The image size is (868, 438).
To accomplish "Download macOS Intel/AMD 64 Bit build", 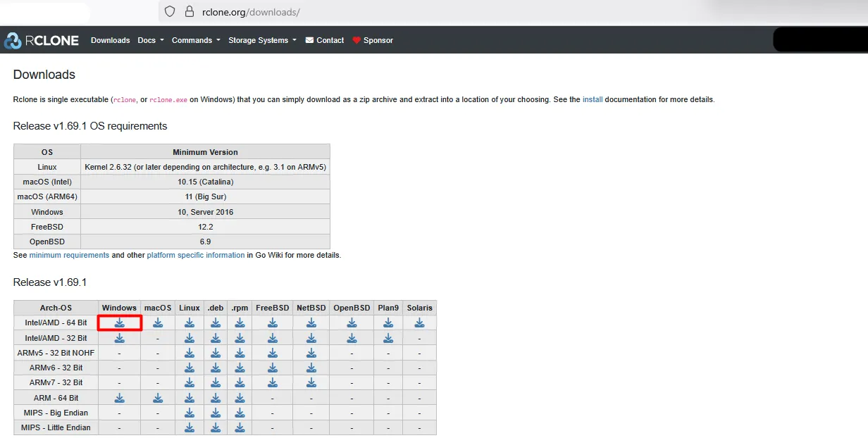I will [158, 323].
